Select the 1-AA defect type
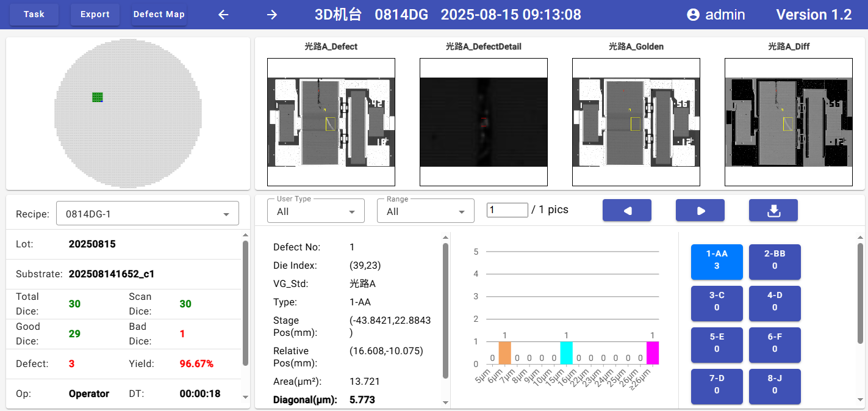This screenshot has height=411, width=868. click(717, 260)
